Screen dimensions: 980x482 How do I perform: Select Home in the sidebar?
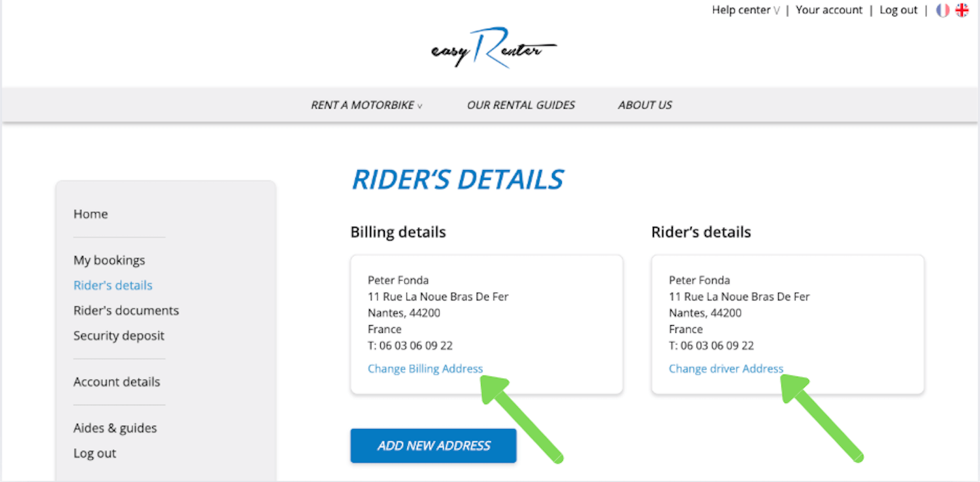91,215
